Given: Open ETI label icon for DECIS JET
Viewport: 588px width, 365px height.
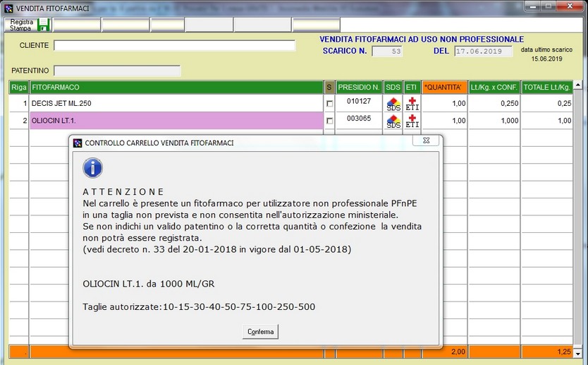Looking at the screenshot, I should pyautogui.click(x=412, y=104).
